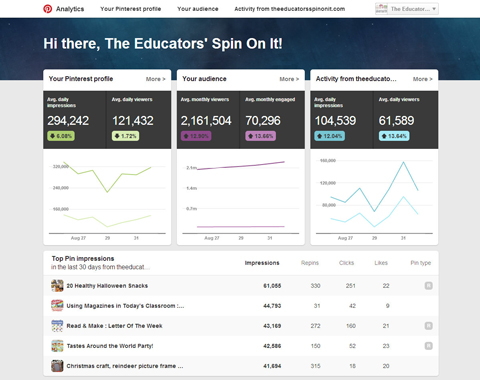Sort by Clicks column header
Screen dimensions: 480x380
coord(346,263)
